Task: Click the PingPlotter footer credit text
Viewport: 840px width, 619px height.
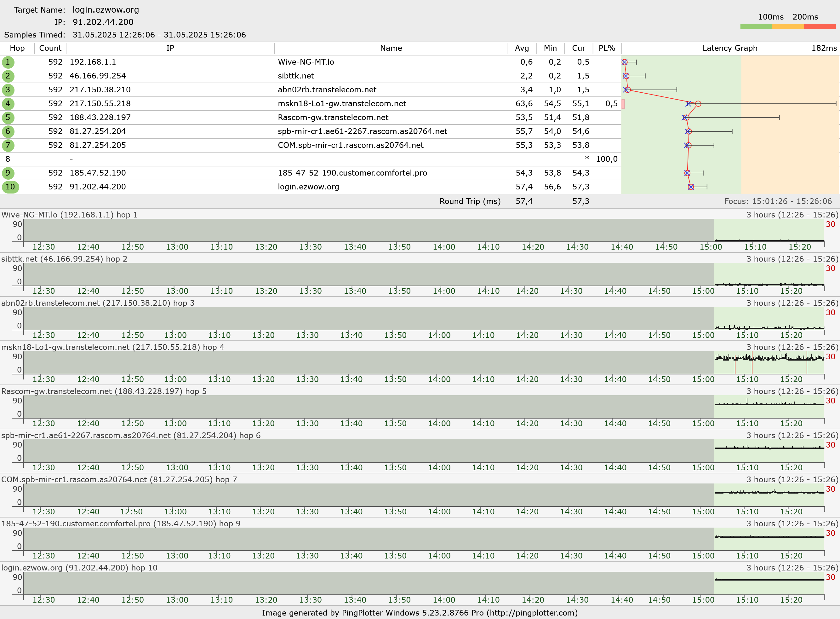Action: click(x=420, y=613)
